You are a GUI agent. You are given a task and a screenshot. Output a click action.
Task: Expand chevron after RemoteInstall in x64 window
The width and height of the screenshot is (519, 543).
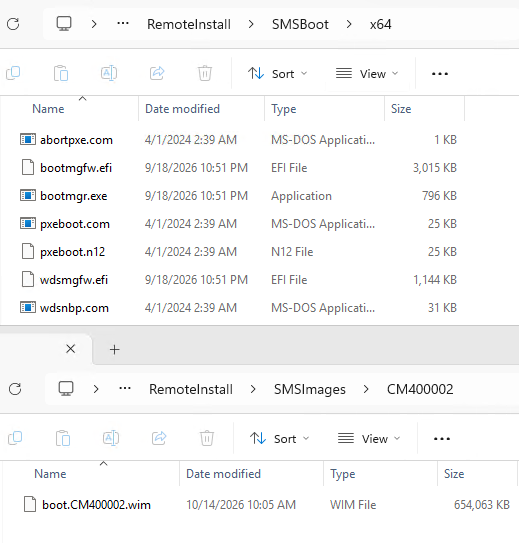pos(251,24)
